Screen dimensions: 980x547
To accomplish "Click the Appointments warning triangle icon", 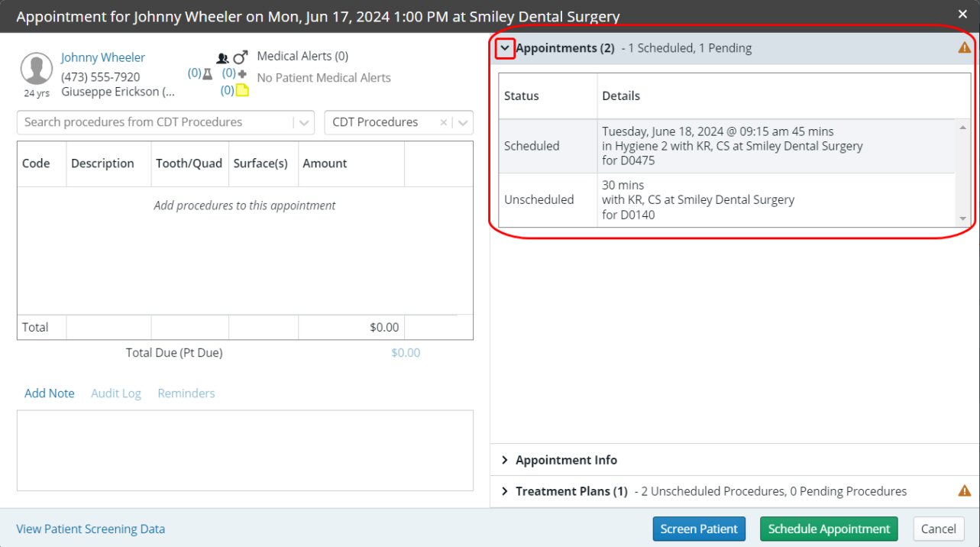I will (x=965, y=48).
